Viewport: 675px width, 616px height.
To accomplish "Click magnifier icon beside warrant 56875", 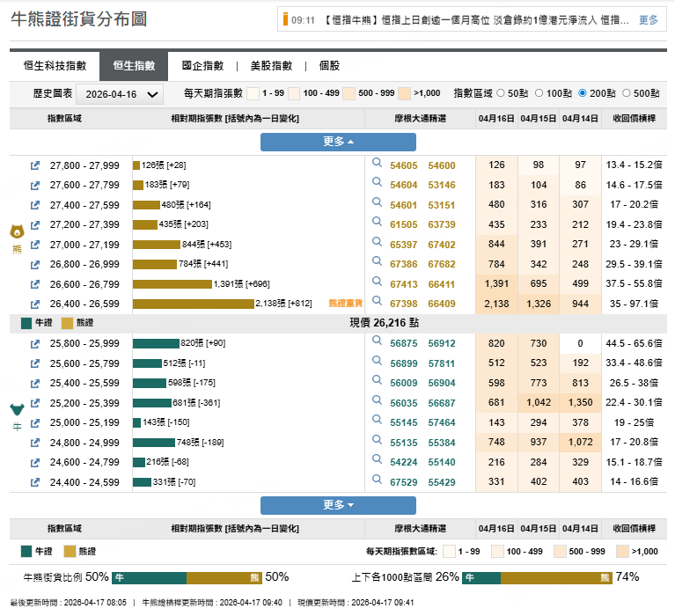I will tap(377, 342).
